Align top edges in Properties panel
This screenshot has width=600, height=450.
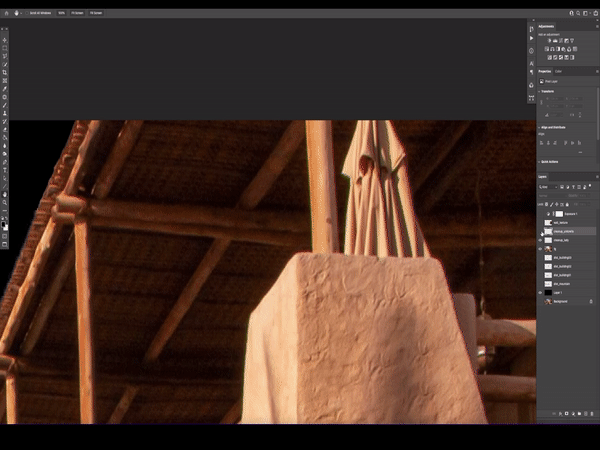coord(566,143)
